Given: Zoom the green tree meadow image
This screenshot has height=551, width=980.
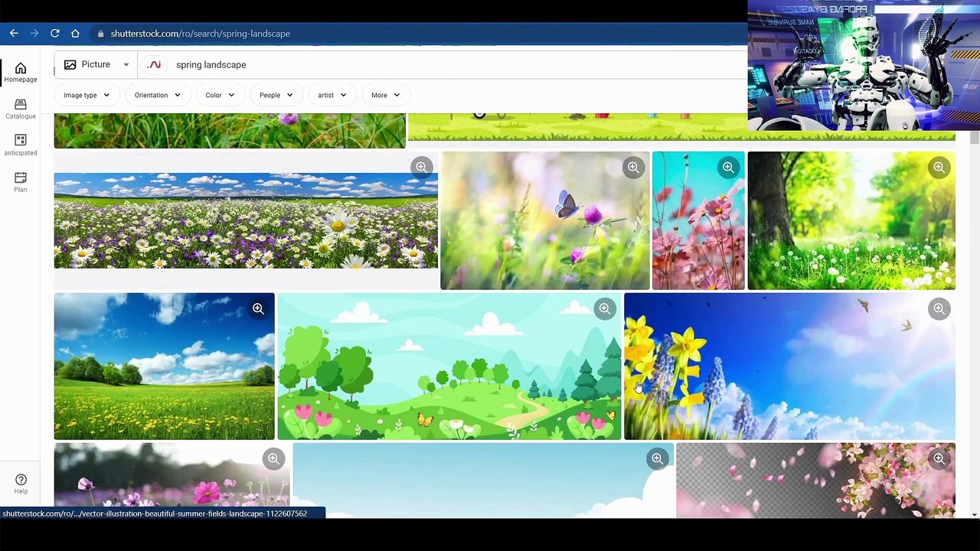Looking at the screenshot, I should [939, 168].
